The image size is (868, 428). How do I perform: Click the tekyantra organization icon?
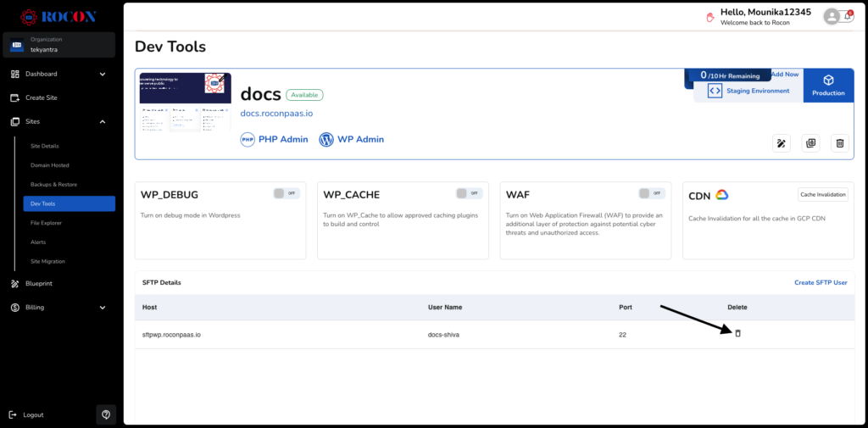tap(17, 45)
